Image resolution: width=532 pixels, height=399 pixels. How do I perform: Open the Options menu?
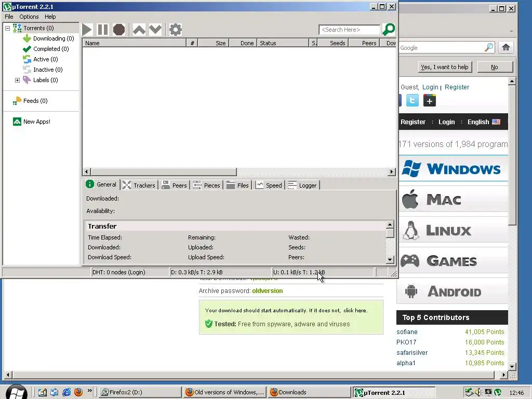coord(29,17)
